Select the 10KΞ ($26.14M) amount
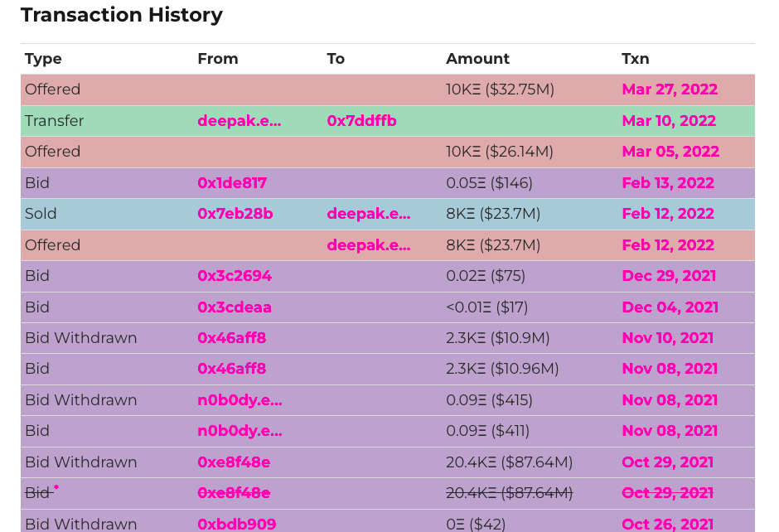The image size is (779, 532). 499,152
